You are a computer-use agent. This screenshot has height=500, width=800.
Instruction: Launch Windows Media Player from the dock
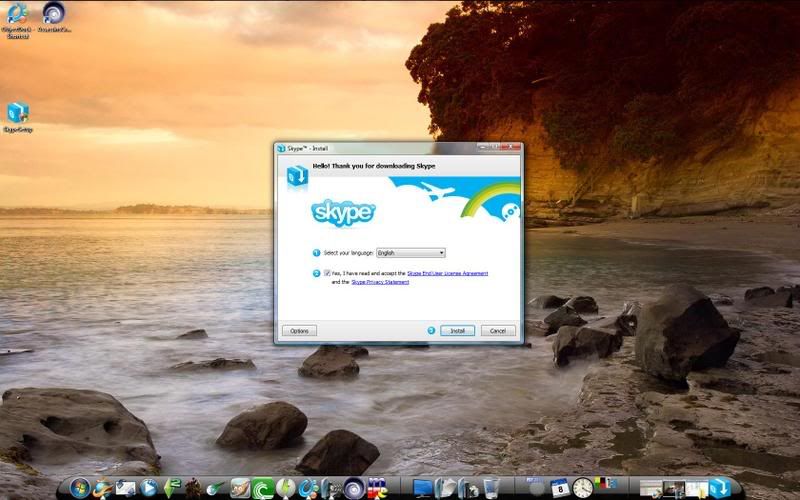tap(149, 488)
